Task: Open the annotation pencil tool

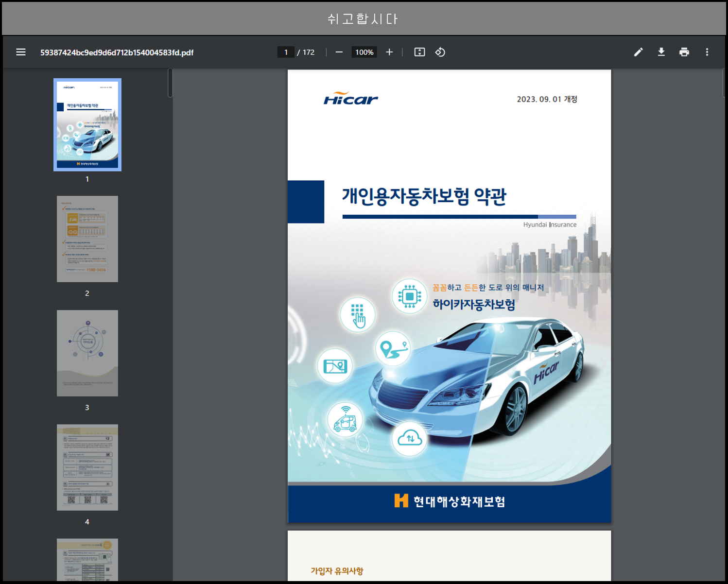Action: (x=639, y=52)
